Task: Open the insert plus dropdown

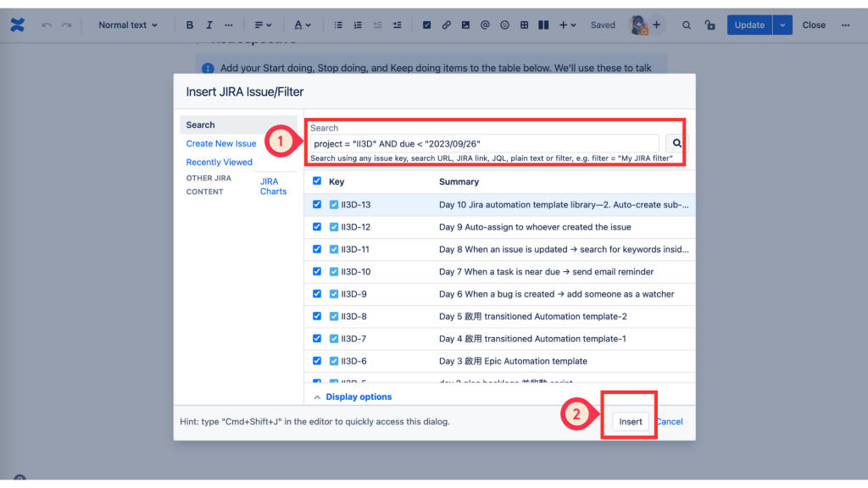Action: (x=567, y=25)
